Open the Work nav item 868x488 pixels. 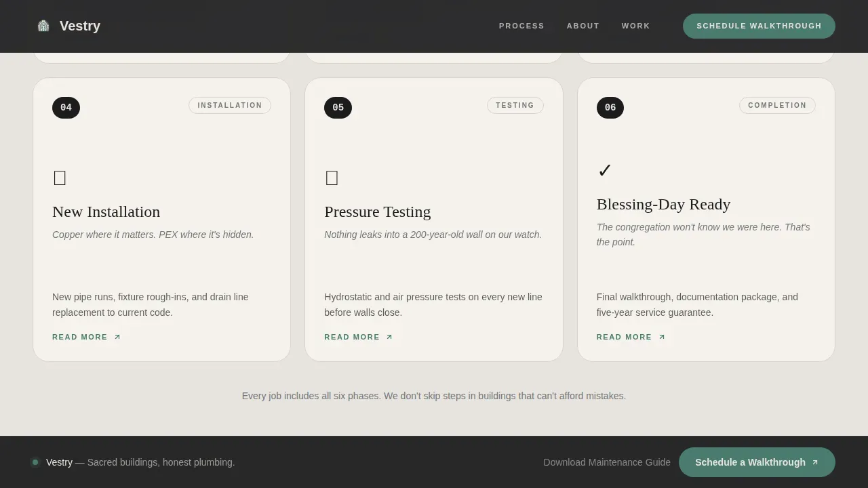[x=635, y=26]
